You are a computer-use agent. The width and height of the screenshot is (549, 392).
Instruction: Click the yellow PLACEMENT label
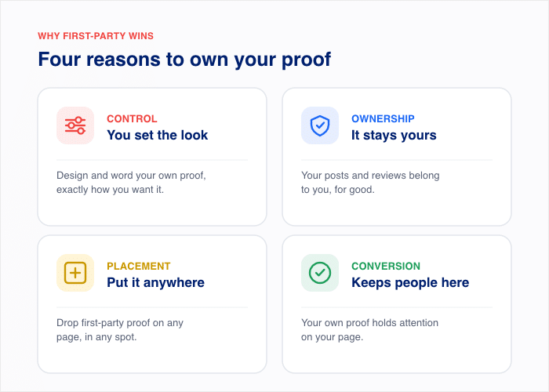tap(139, 266)
